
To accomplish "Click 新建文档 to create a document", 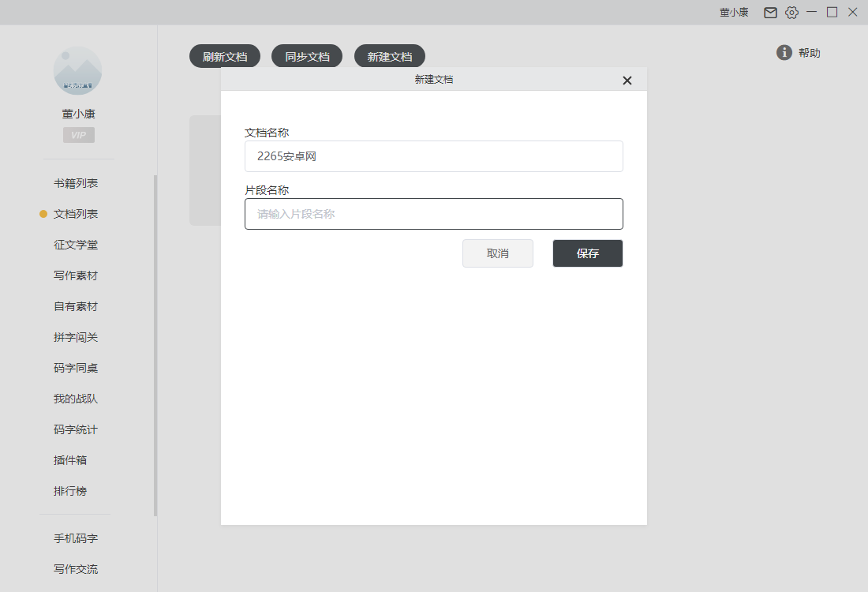I will (389, 55).
